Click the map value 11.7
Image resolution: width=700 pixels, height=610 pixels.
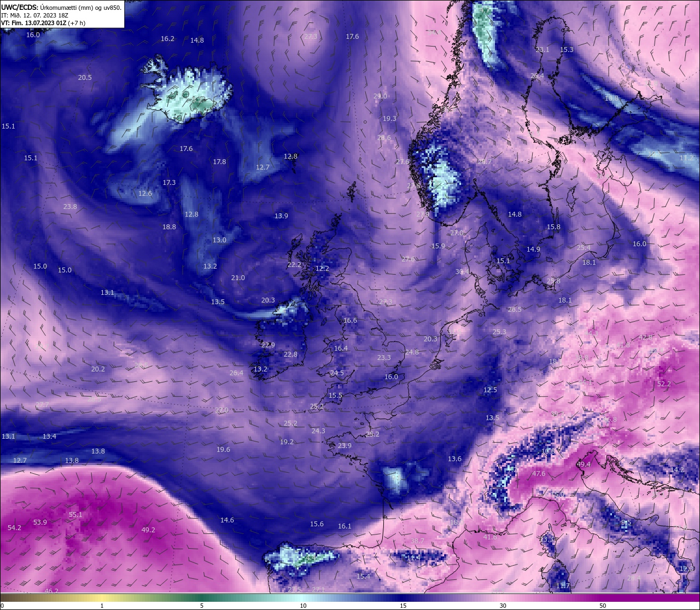[563, 586]
